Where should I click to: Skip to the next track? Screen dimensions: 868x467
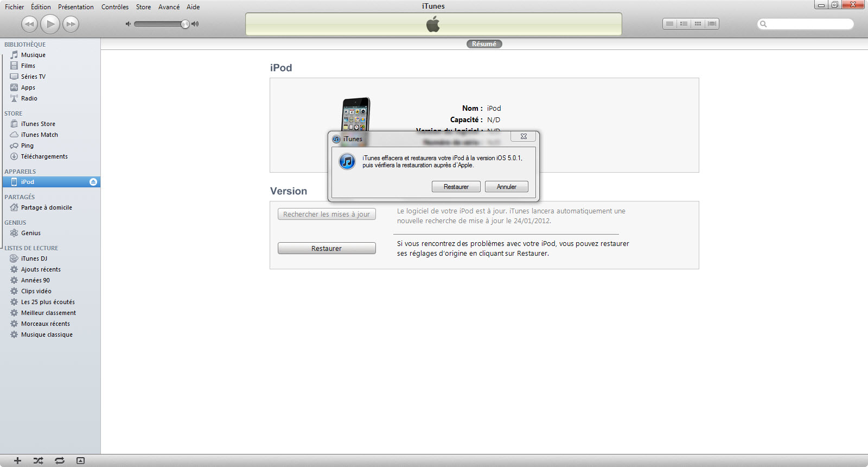[71, 24]
